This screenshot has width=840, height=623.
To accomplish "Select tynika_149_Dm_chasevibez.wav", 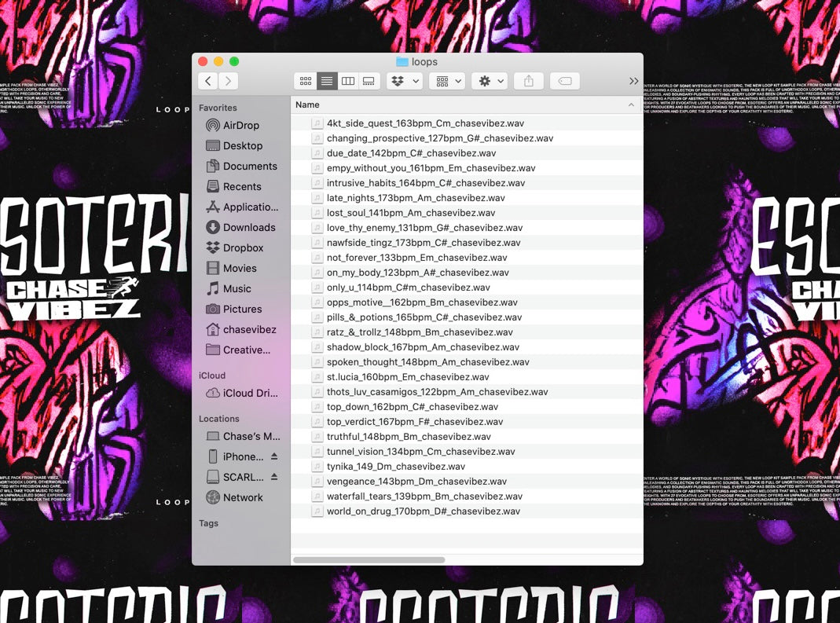I will click(x=467, y=467).
